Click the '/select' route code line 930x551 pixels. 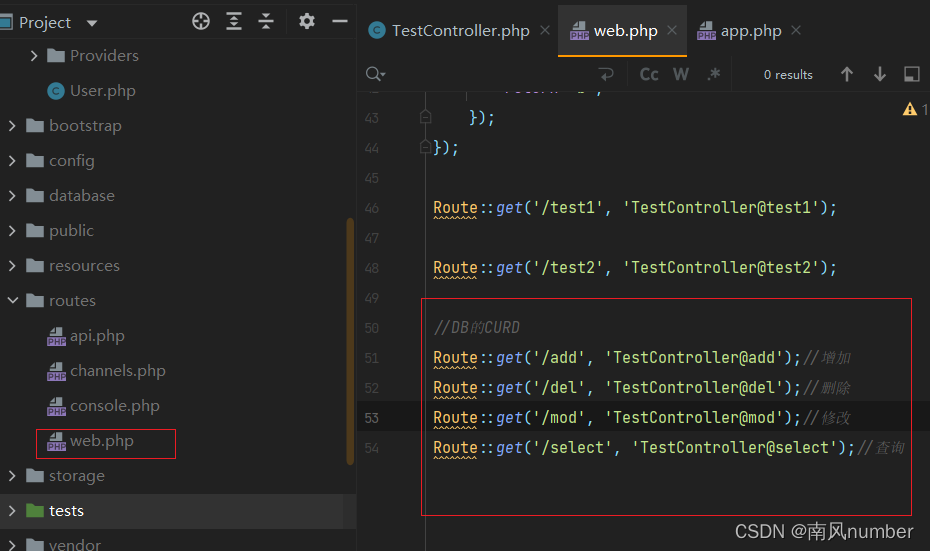click(x=644, y=448)
